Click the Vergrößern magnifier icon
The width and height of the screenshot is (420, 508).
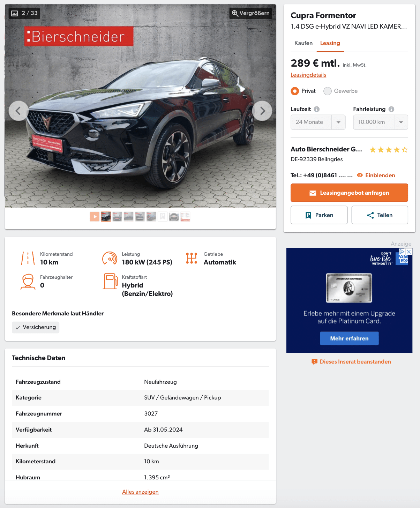pos(235,13)
